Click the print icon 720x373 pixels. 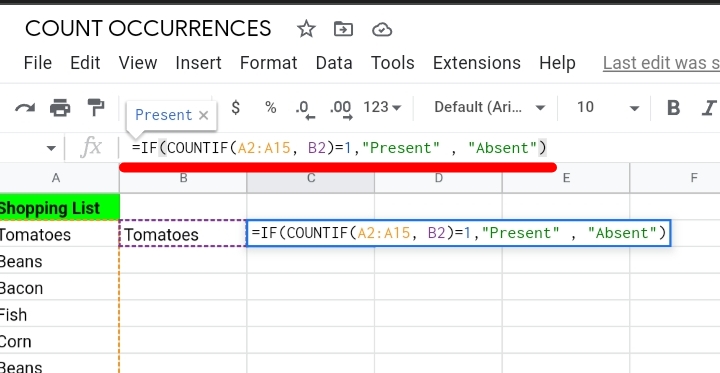60,108
